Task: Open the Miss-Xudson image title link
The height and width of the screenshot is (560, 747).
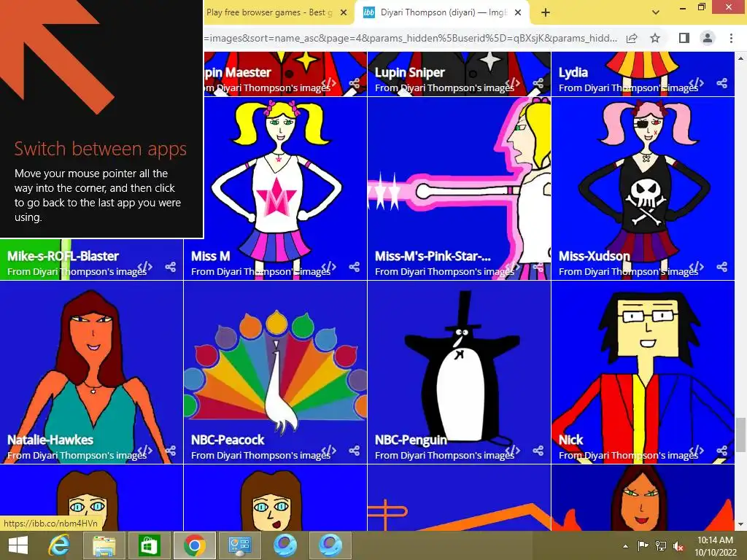Action: 594,256
